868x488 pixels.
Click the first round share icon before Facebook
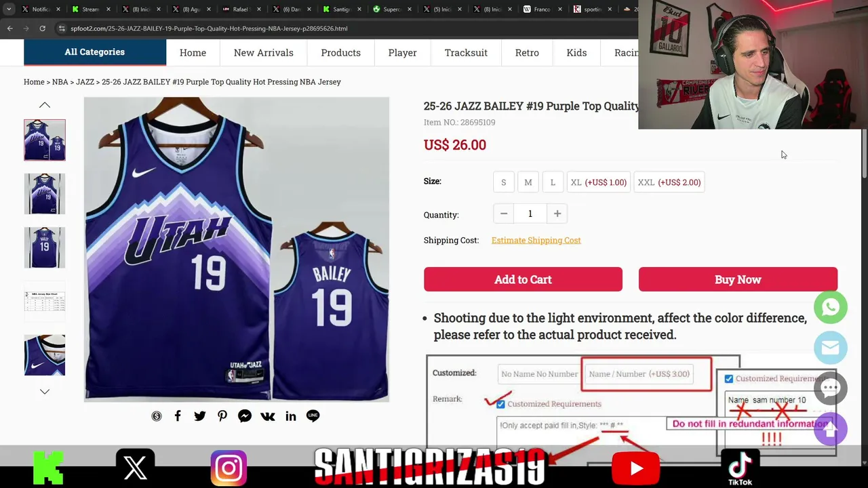[157, 416]
